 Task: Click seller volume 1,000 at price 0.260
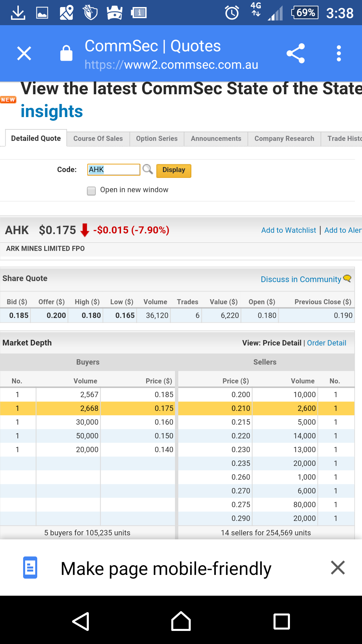pyautogui.click(x=307, y=477)
